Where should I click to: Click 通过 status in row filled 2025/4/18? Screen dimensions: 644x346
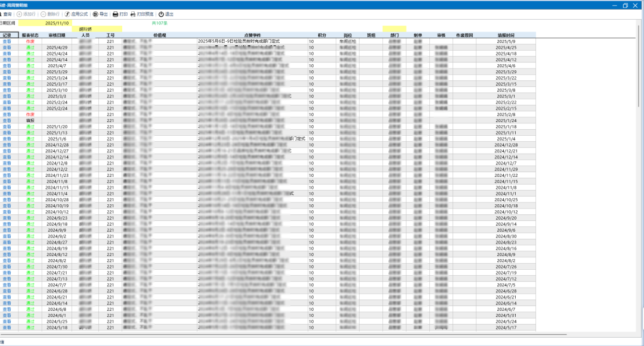(30, 54)
